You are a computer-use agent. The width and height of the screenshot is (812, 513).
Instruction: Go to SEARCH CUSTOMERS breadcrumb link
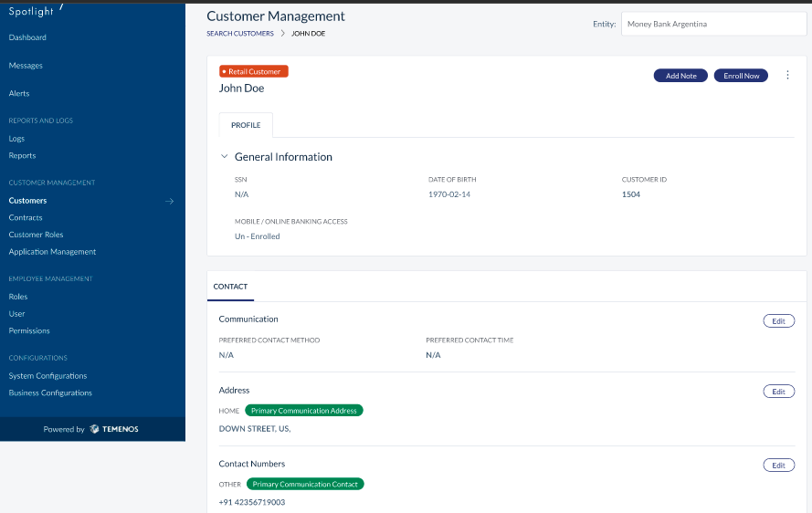tap(240, 33)
